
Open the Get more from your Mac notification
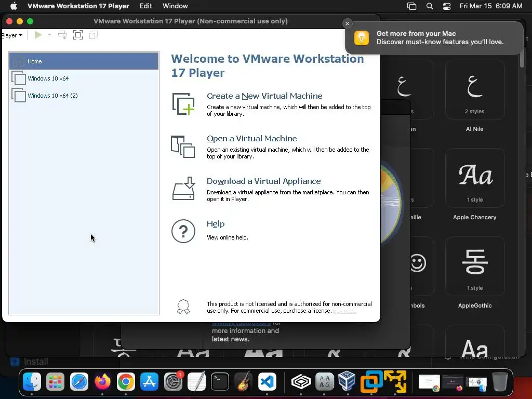pyautogui.click(x=434, y=37)
